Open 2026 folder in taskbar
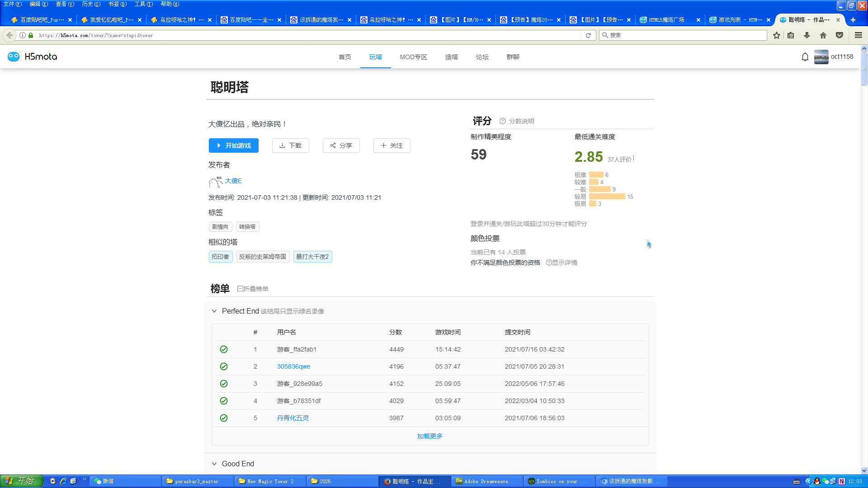868x488 pixels. click(343, 481)
